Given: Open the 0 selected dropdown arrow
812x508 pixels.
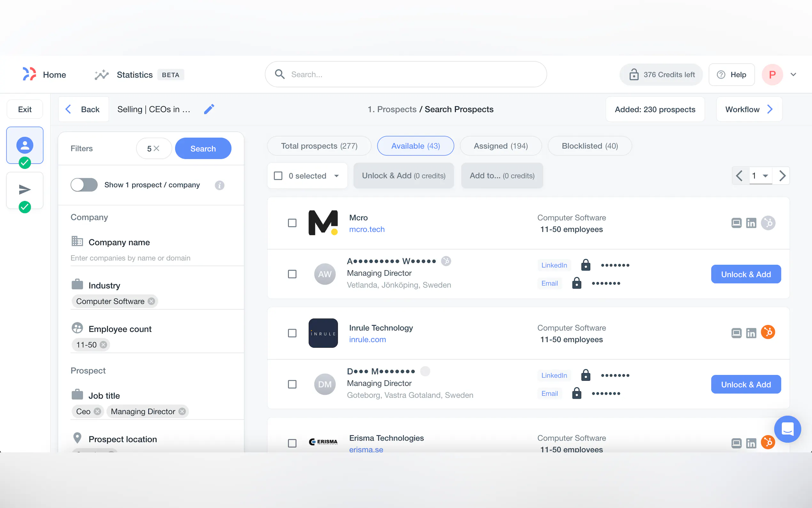Looking at the screenshot, I should tap(336, 176).
